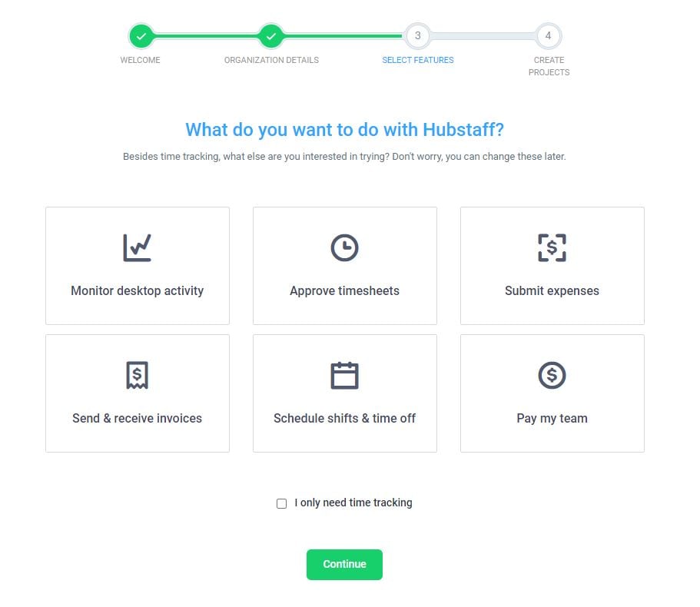Click the dollar coin icon for Pay my team
This screenshot has width=700, height=607.
coord(552,376)
